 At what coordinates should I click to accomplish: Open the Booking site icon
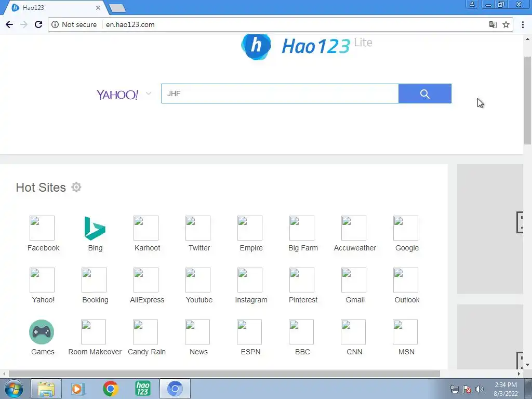click(x=94, y=280)
